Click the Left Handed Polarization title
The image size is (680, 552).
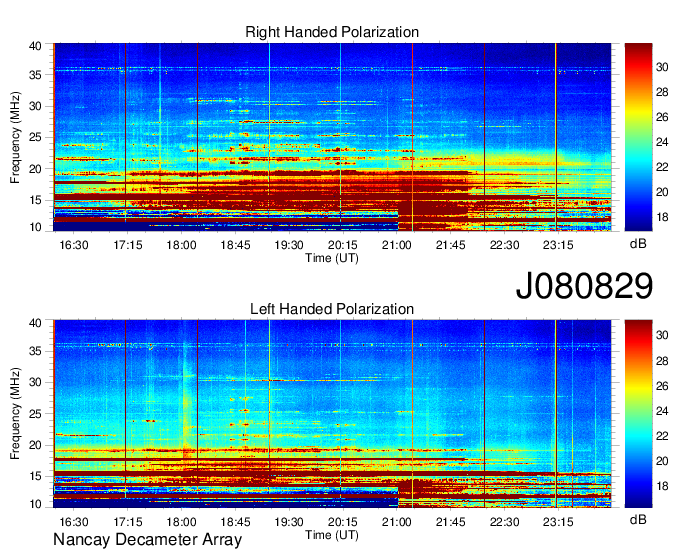click(x=332, y=309)
